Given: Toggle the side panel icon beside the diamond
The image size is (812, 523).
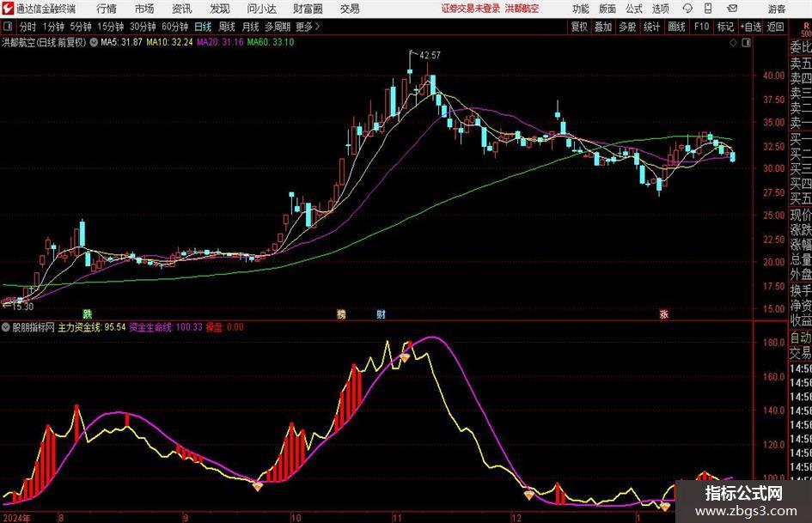Looking at the screenshot, I should (x=746, y=43).
